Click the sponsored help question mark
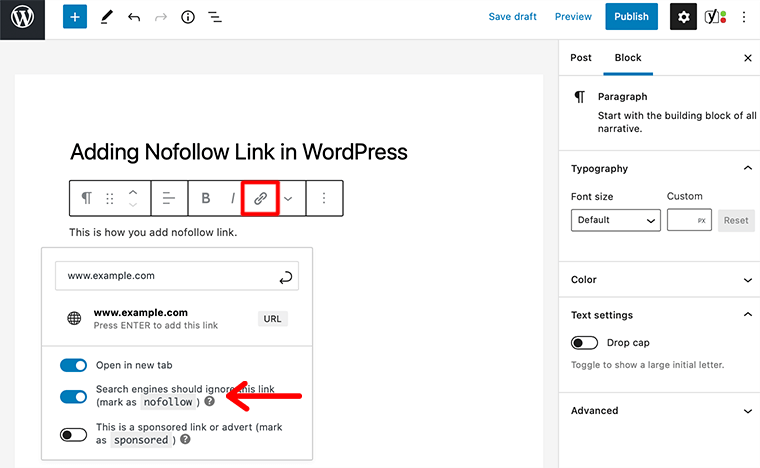 [x=185, y=439]
